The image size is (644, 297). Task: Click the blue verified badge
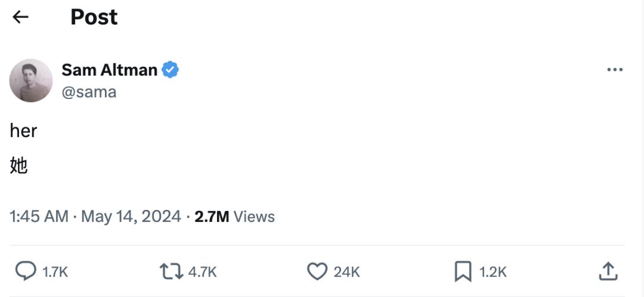click(x=171, y=70)
